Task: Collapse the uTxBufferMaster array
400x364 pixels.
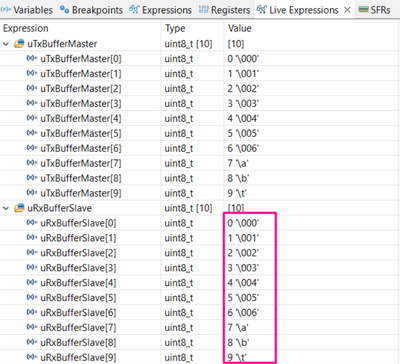Action: (6, 44)
